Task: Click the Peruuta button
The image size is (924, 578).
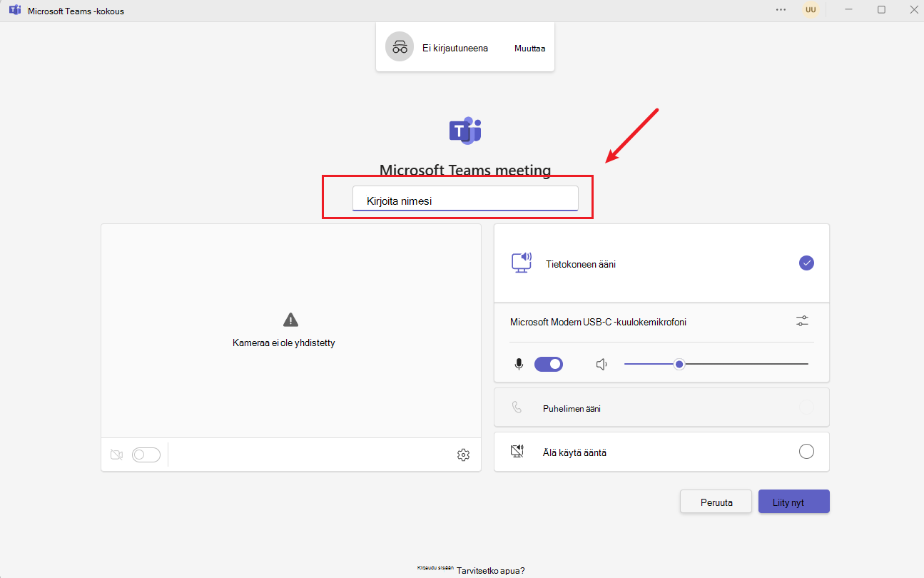Action: pyautogui.click(x=716, y=502)
